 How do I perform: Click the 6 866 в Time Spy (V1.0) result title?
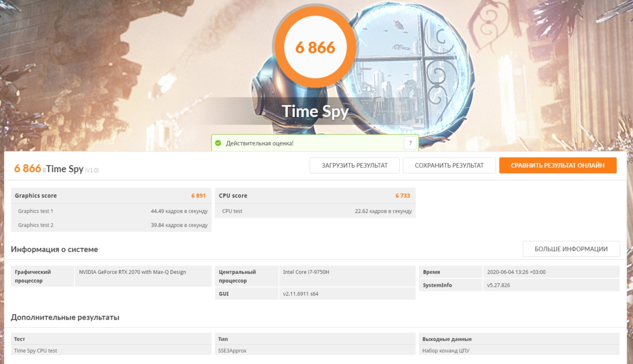click(56, 169)
